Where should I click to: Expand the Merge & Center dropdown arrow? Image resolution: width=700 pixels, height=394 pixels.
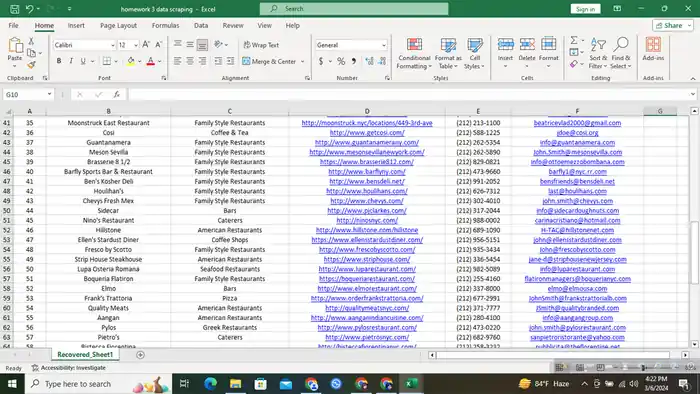(x=303, y=62)
